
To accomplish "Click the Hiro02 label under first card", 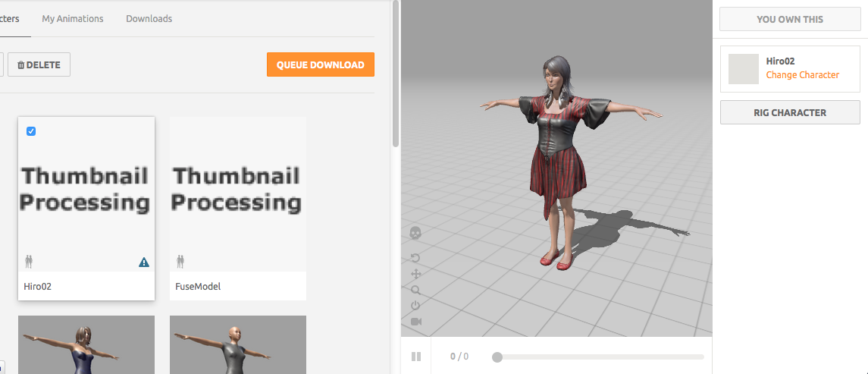I will 38,287.
